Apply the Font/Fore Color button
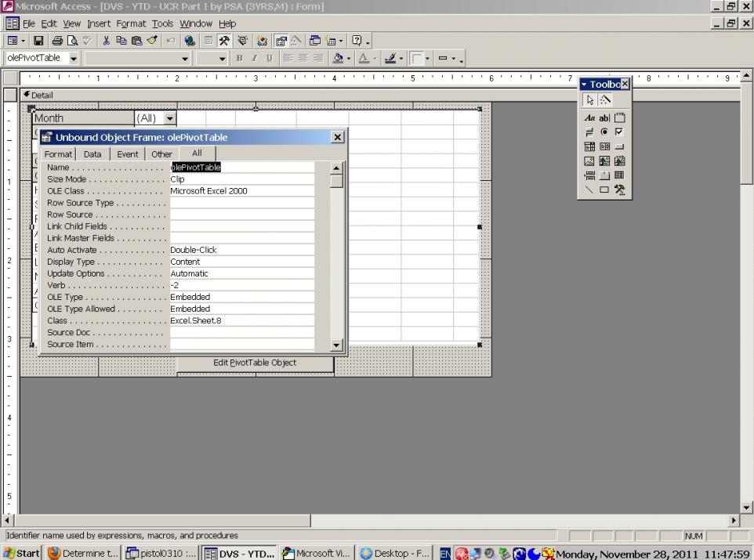The height and width of the screenshot is (560, 754). (x=364, y=58)
